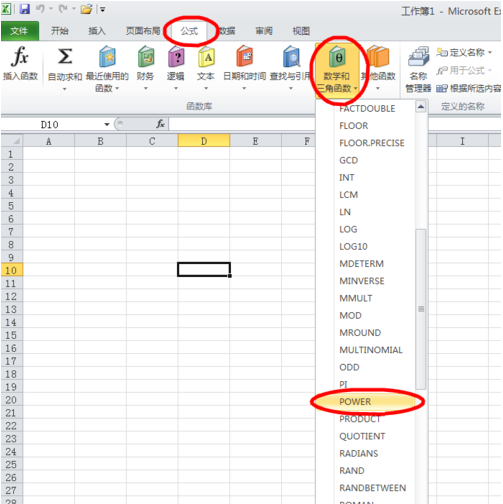Click the Insert Function fx icon
This screenshot has width=503, height=504.
click(20, 56)
